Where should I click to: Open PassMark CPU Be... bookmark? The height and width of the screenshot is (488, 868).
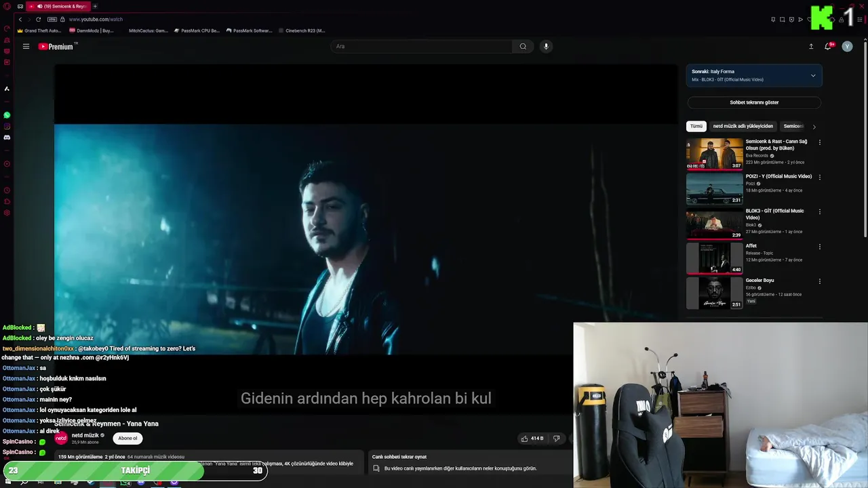(x=197, y=30)
